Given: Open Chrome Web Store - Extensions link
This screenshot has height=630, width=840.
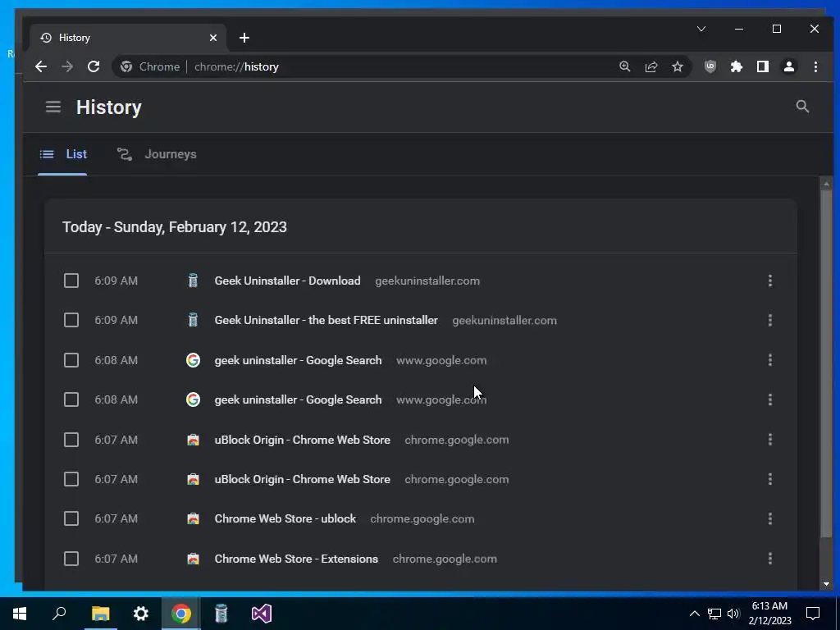Looking at the screenshot, I should click(x=296, y=559).
